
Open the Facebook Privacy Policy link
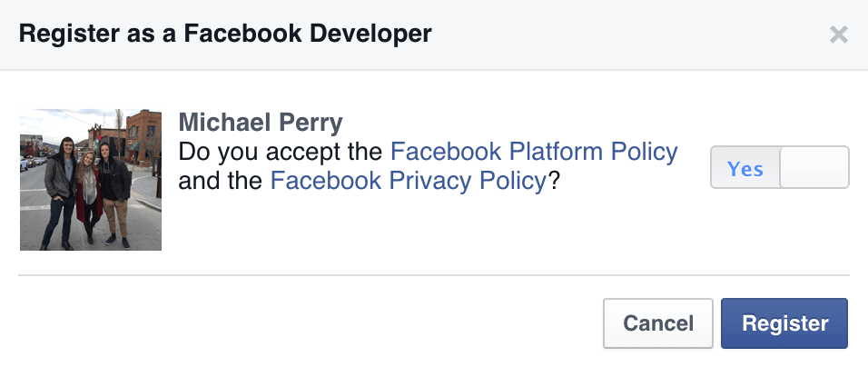point(409,181)
